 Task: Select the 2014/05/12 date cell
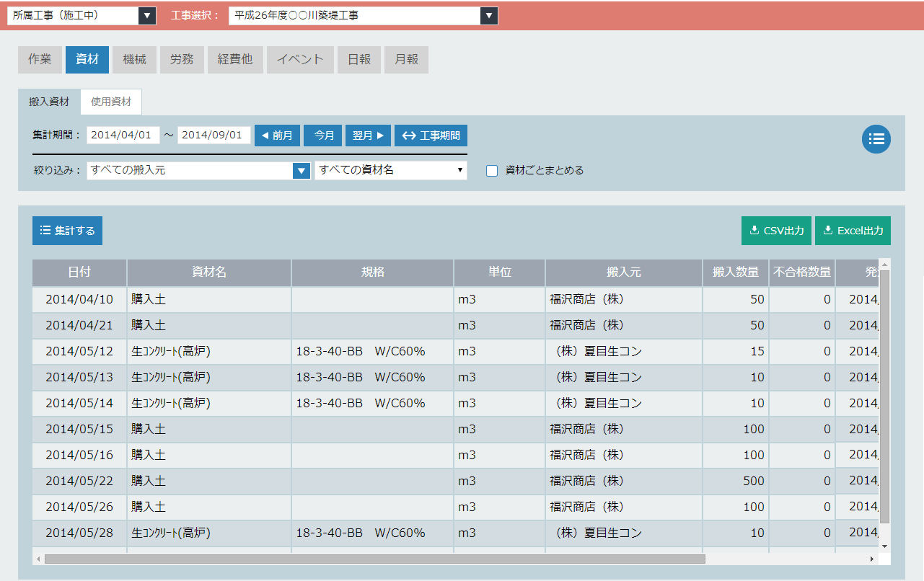point(79,352)
